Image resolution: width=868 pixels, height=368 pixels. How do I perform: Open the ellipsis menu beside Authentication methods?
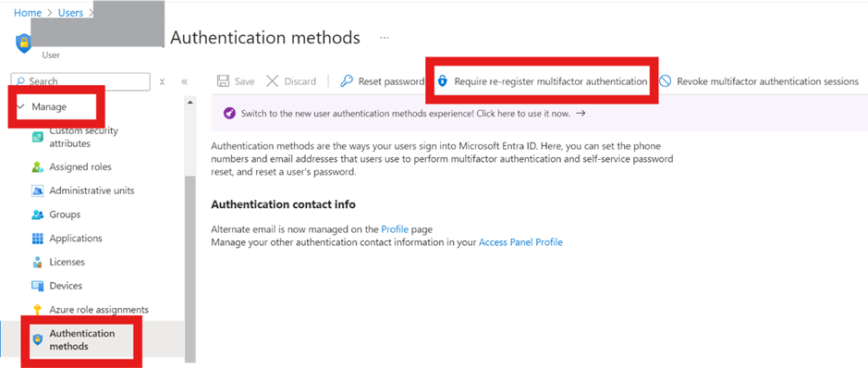[x=385, y=38]
